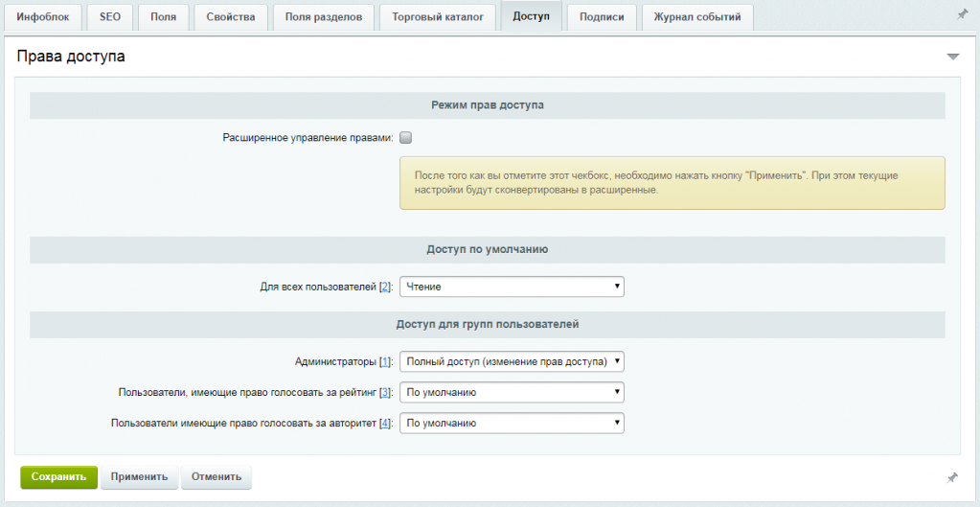View the Журнал событий tab
The width and height of the screenshot is (980, 507).
pos(697,17)
